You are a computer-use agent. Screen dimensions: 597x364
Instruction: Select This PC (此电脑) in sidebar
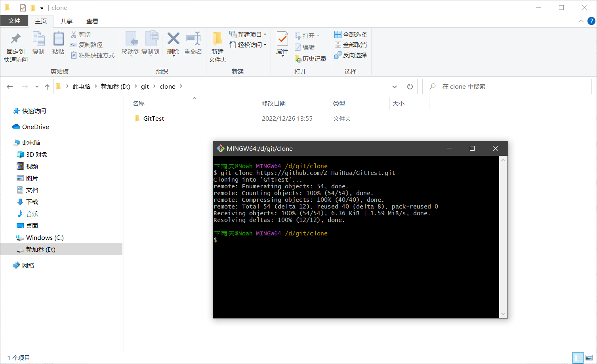31,143
